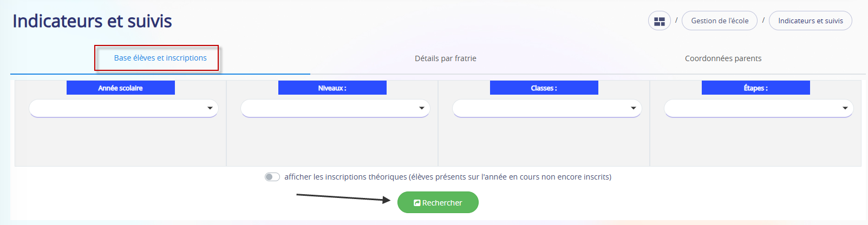Screen dimensions: 868x225
Task: Click the Étapes blue header label
Action: [756, 88]
